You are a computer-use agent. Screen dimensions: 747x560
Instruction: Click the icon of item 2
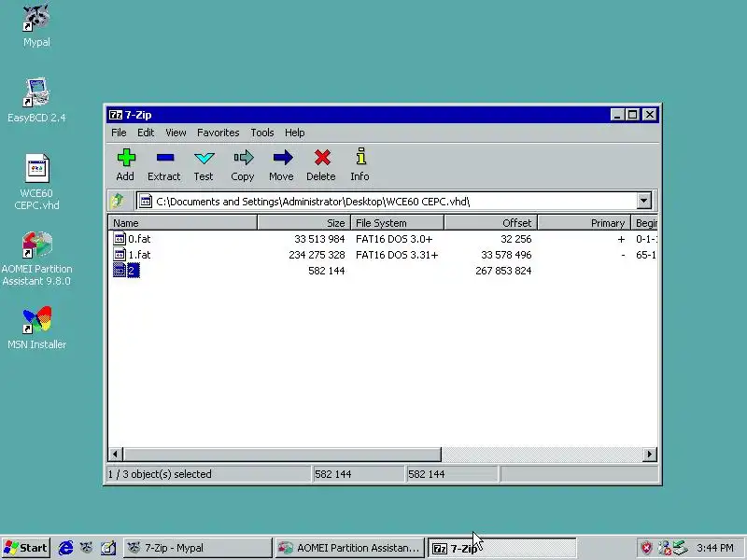[120, 271]
